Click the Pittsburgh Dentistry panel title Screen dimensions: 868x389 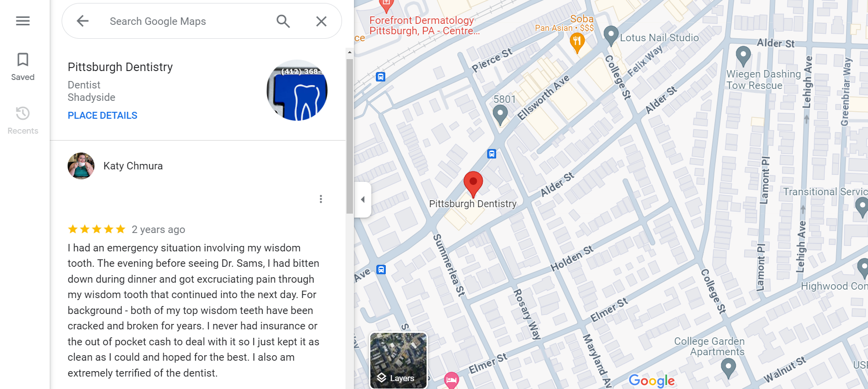[120, 67]
